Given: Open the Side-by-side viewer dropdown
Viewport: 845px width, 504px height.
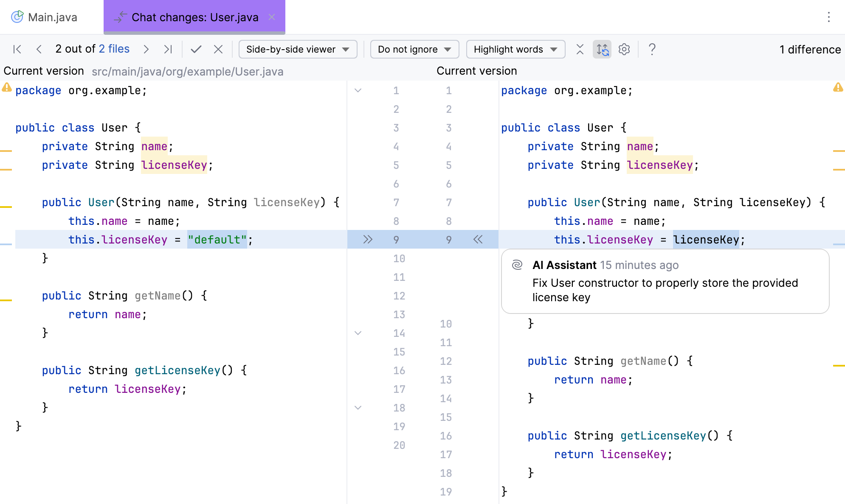Looking at the screenshot, I should (x=298, y=49).
